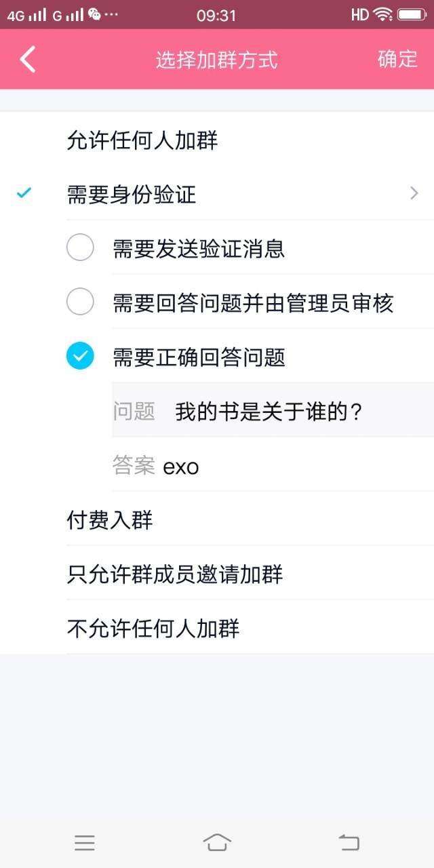The image size is (434, 868).
Task: Tap the Wi-Fi icon in status bar
Action: (383, 14)
